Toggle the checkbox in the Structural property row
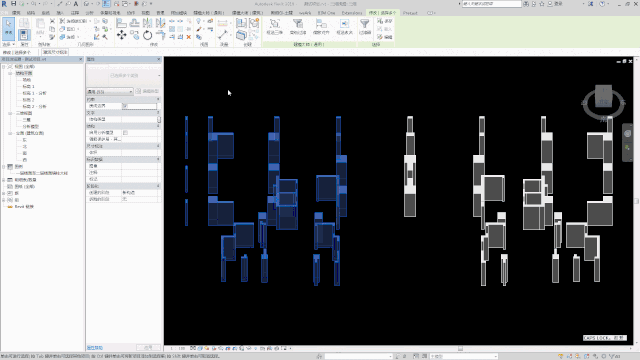The image size is (640, 360). (x=125, y=133)
